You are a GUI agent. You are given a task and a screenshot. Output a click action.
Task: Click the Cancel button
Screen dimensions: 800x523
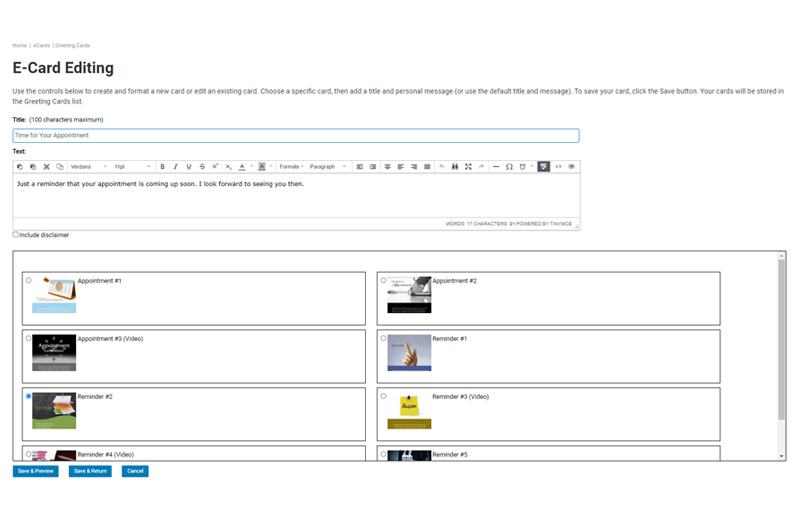pos(135,471)
